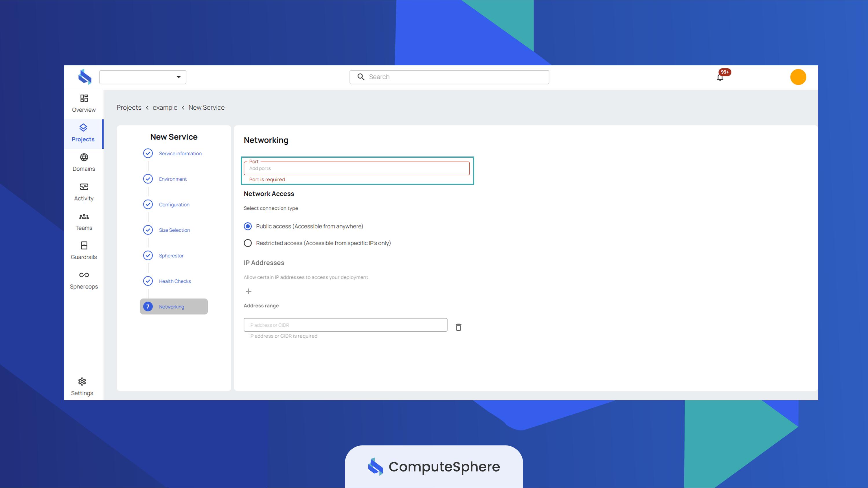Select Restricted access radio option
Screen dimensions: 868x488
248,243
